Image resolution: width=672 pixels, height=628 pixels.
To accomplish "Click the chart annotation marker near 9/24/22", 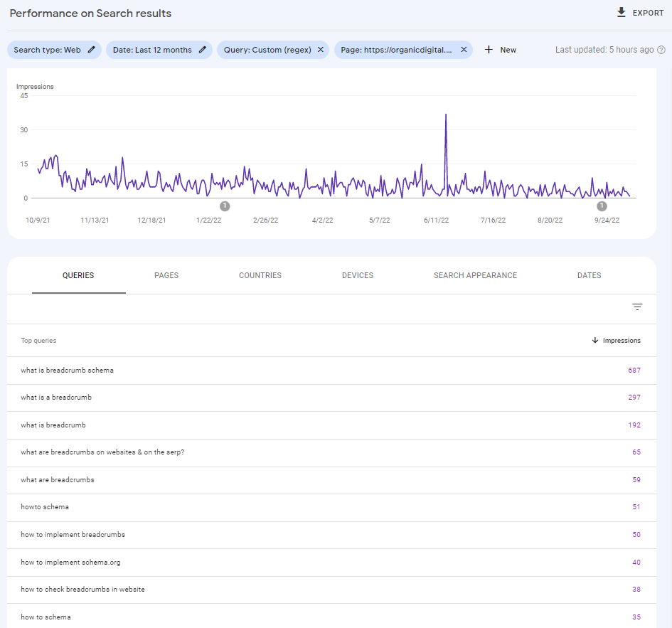I will [602, 206].
